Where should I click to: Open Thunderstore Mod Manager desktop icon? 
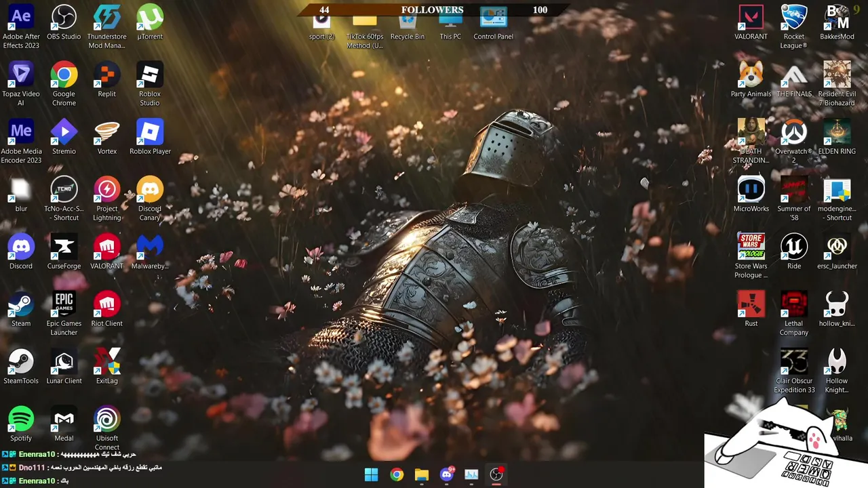107,16
